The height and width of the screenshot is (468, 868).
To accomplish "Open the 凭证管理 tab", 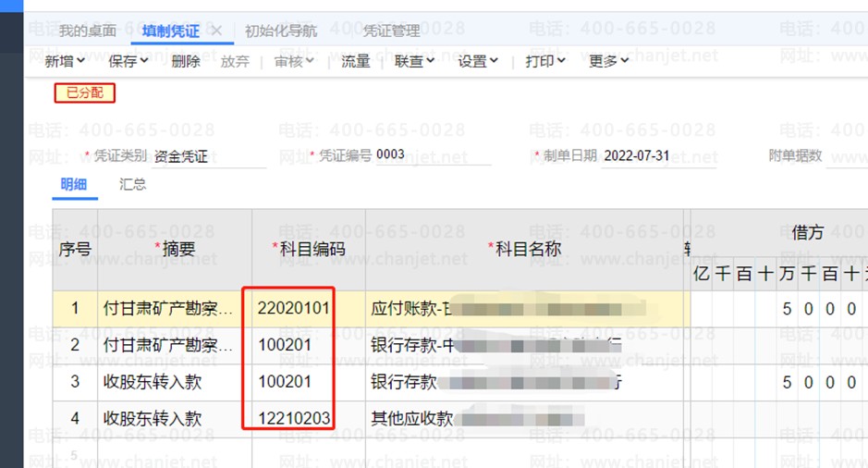I will coord(391,31).
